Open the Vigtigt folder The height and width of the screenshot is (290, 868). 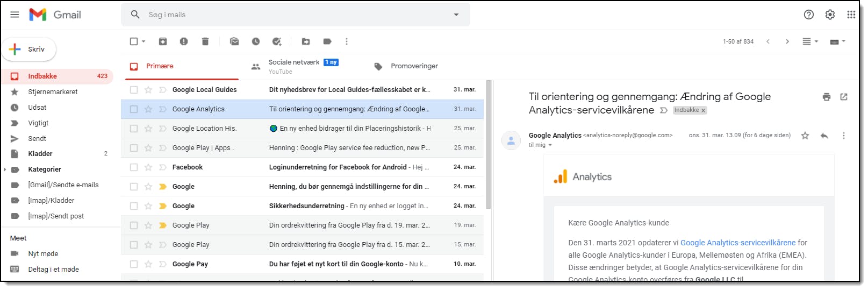coord(57,123)
